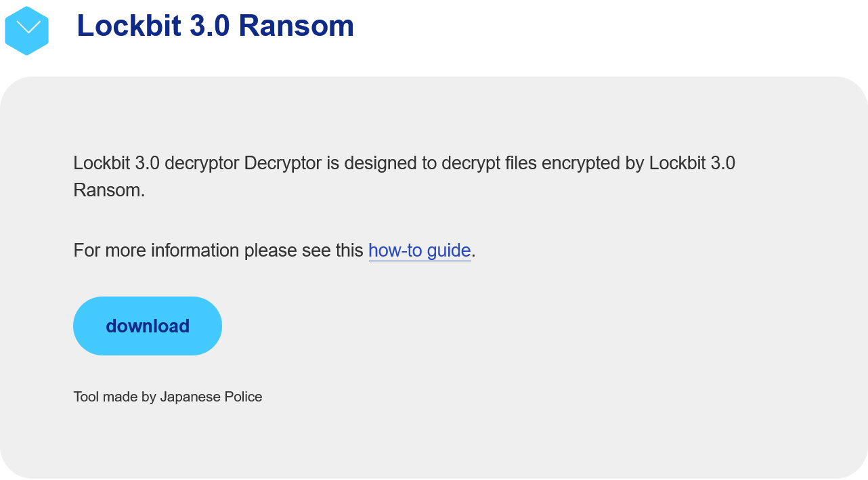The width and height of the screenshot is (868, 480).
Task: Click the Tool made by Japanese Police text
Action: (168, 397)
